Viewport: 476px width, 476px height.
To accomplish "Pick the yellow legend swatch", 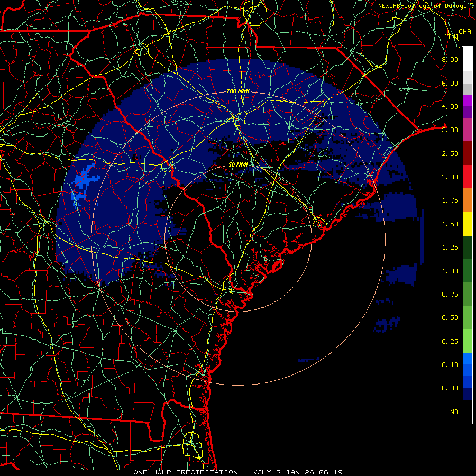I will (x=467, y=224).
